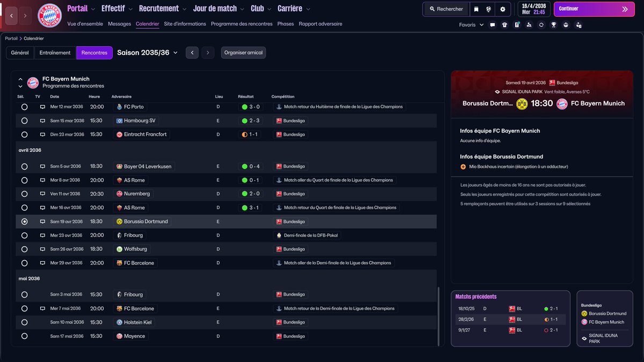
Task: Click the fixtures list vertical scrollbar
Action: pyautogui.click(x=439, y=315)
